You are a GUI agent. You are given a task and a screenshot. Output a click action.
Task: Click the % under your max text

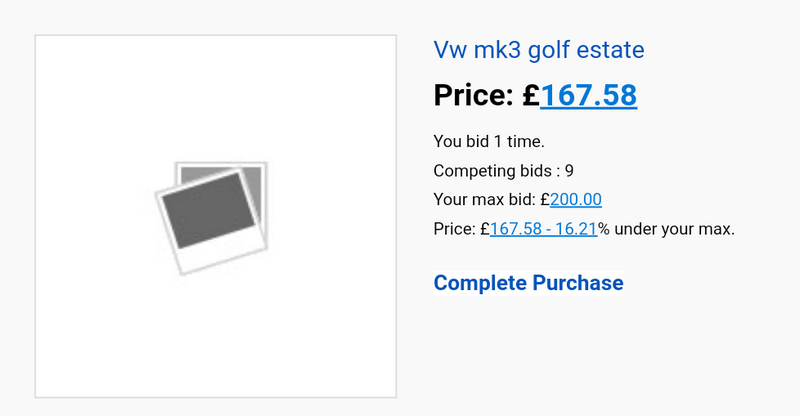pos(666,229)
